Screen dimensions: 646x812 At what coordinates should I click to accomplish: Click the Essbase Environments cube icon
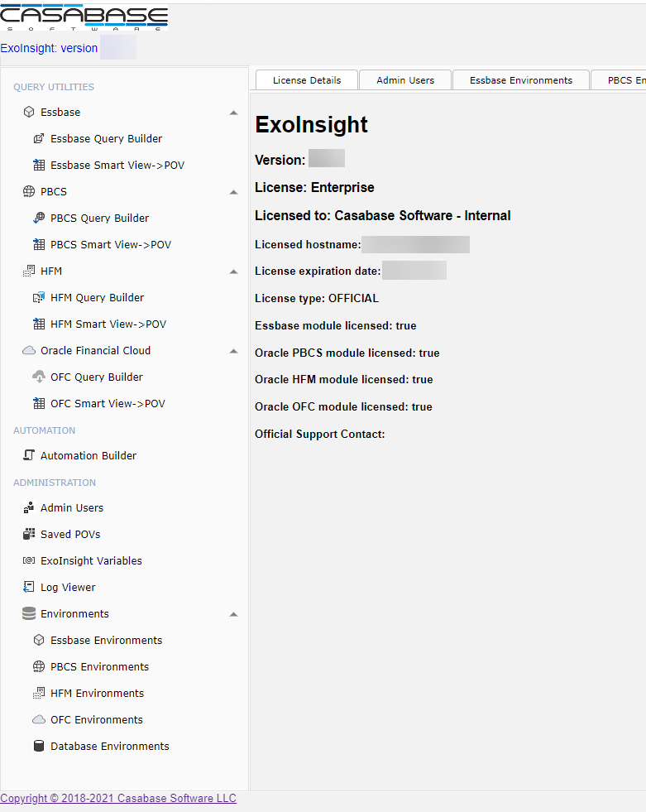tap(39, 640)
